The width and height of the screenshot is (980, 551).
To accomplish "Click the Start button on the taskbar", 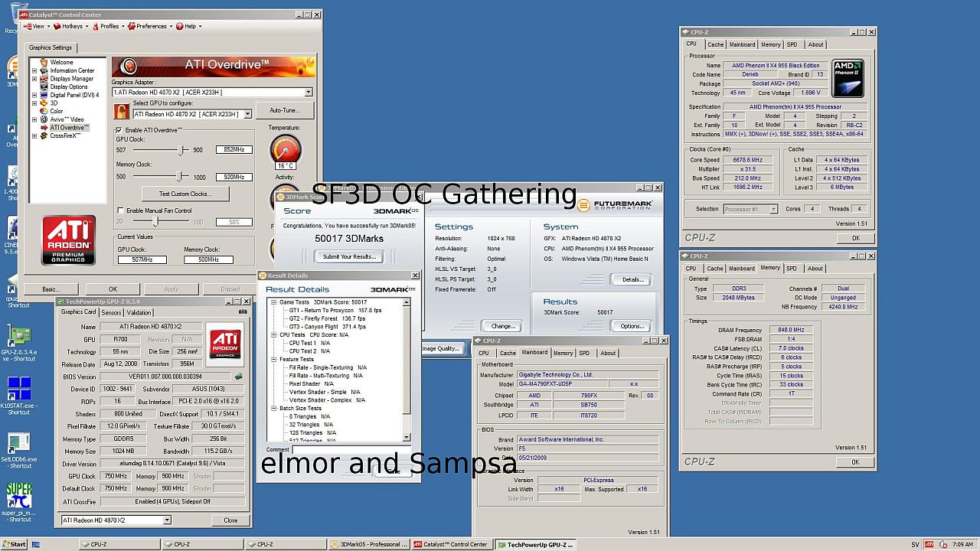I will point(14,544).
